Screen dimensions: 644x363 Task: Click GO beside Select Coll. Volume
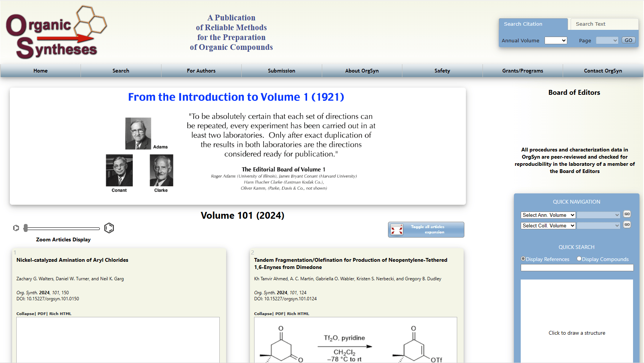tap(627, 225)
